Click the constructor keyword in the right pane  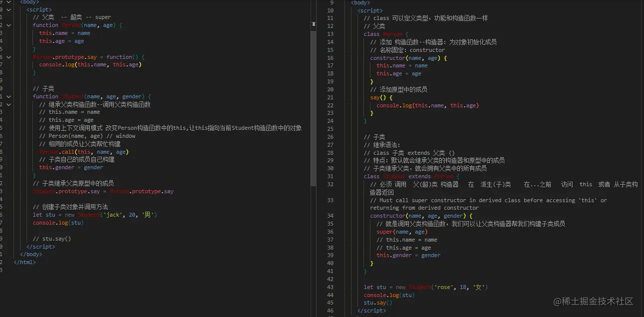pyautogui.click(x=388, y=215)
